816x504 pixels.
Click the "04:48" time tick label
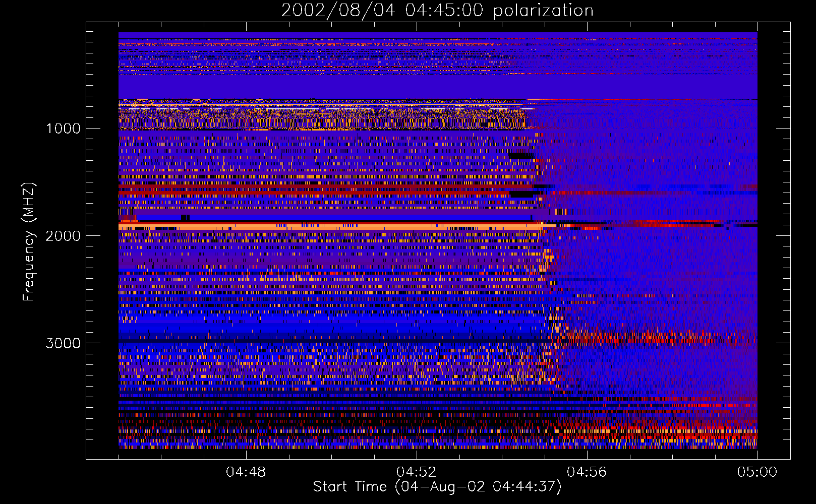pyautogui.click(x=246, y=472)
